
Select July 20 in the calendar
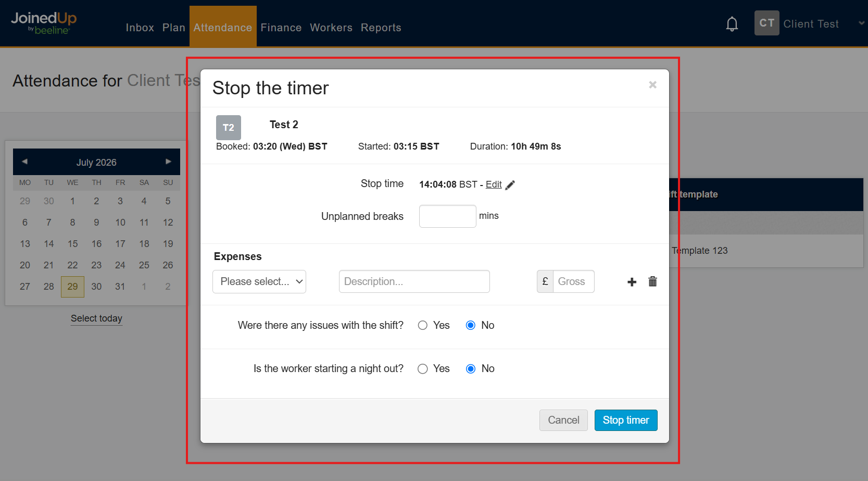tap(25, 265)
